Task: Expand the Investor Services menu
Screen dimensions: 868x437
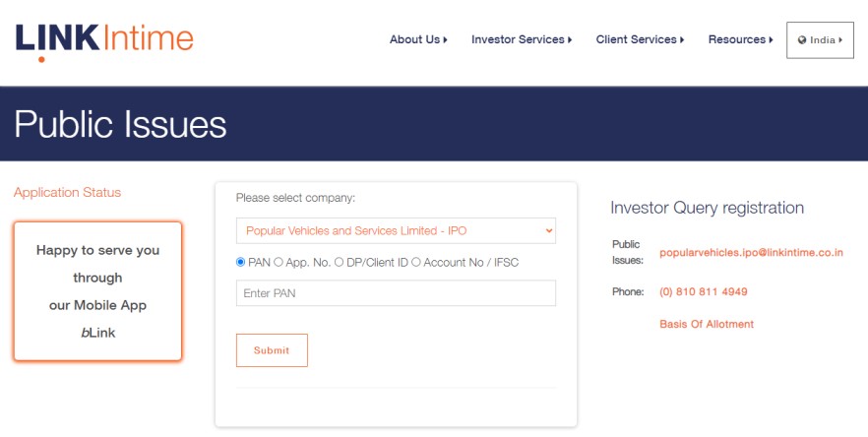Action: point(522,40)
